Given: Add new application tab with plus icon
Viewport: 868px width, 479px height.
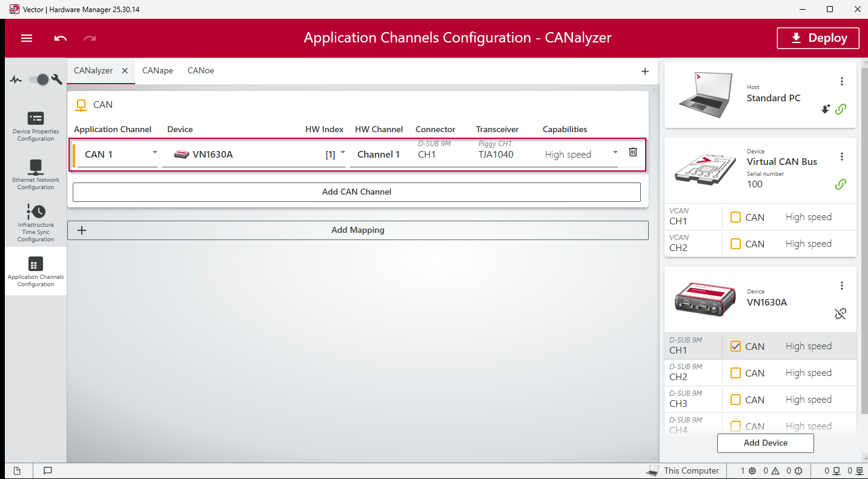Looking at the screenshot, I should (x=645, y=72).
